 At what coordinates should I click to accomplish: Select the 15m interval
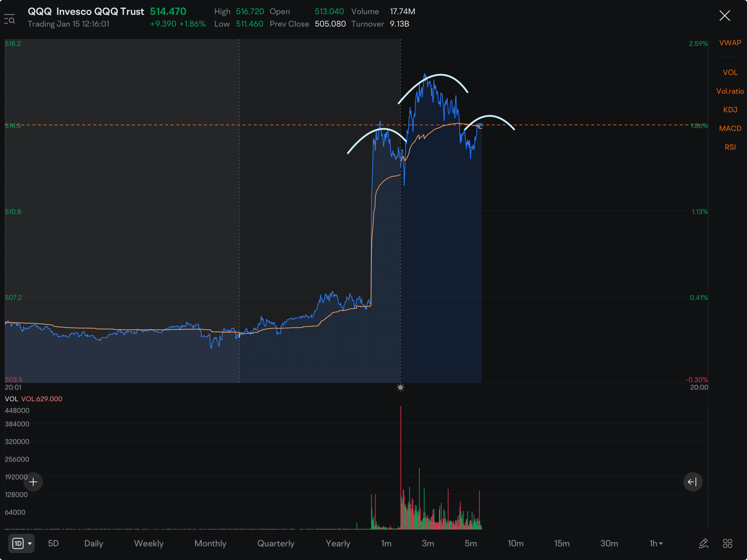point(562,543)
